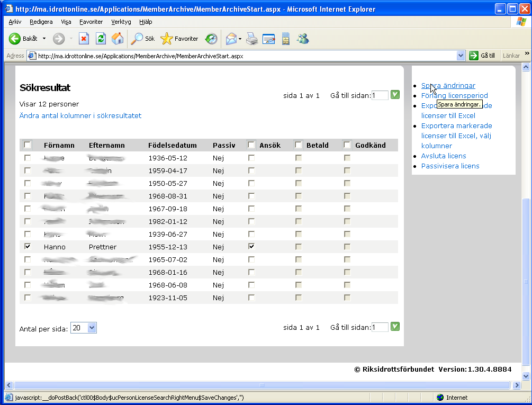Click the vertical scrollbar thumb
The width and height of the screenshot is (532, 405).
coord(526,282)
